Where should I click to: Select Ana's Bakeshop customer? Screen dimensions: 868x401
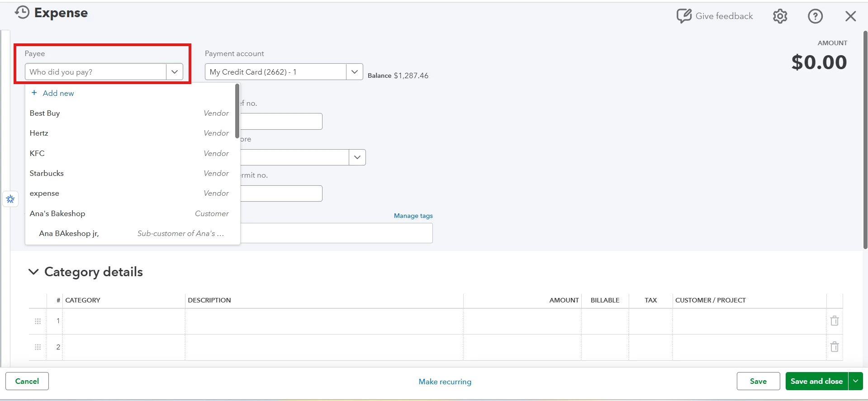click(129, 213)
